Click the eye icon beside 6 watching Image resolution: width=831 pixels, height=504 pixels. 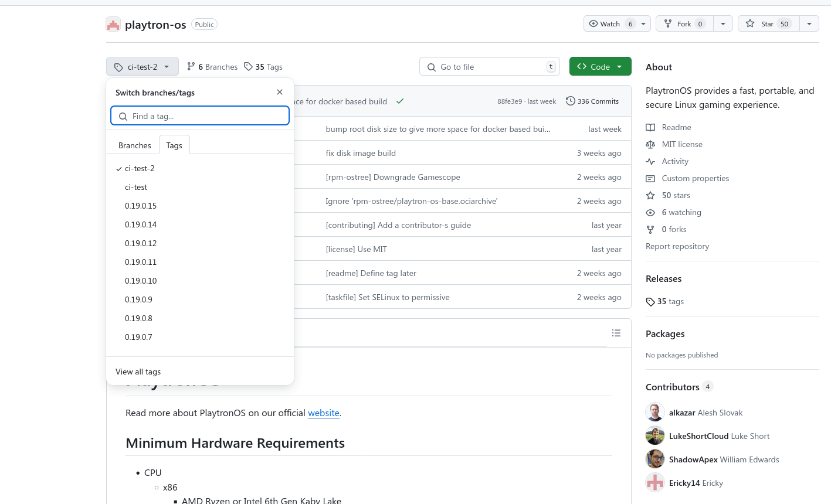pos(650,212)
